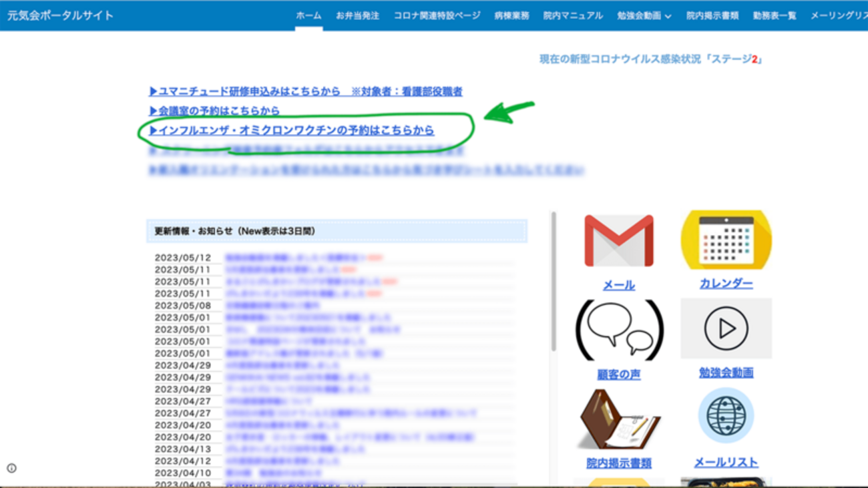Click the メール text link
Image resolution: width=868 pixels, height=488 pixels.
pyautogui.click(x=619, y=285)
